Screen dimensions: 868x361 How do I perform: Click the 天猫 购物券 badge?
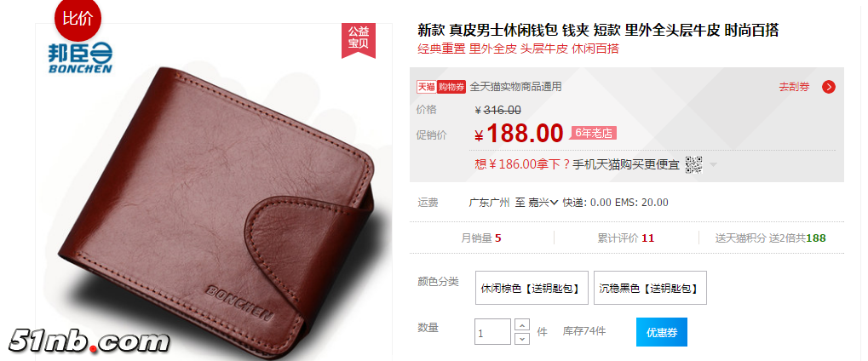pos(441,87)
